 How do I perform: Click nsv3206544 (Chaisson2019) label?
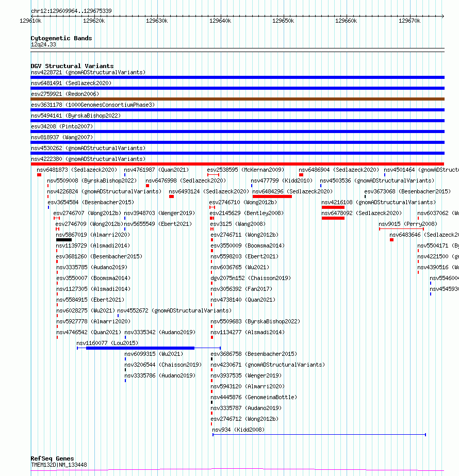pyautogui.click(x=163, y=365)
